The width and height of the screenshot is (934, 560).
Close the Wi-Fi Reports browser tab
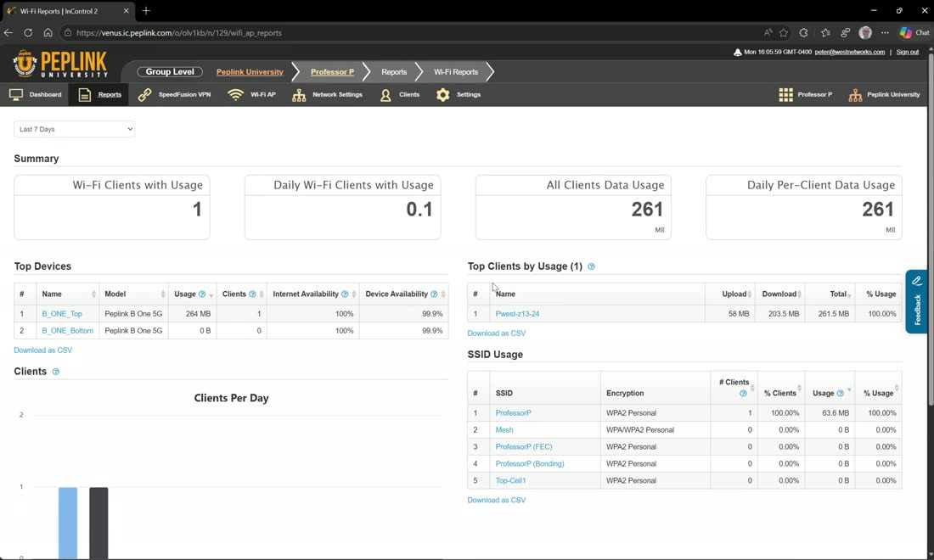[126, 11]
